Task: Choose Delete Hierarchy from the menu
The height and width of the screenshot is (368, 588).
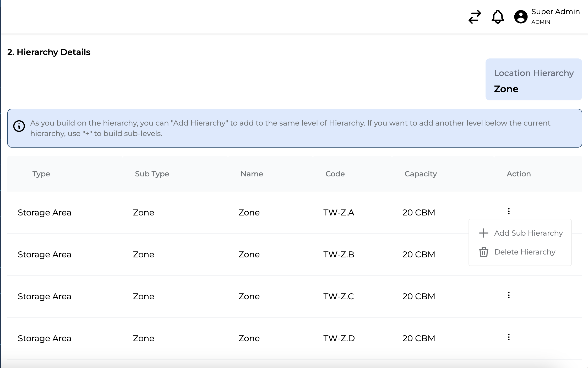Action: tap(525, 252)
